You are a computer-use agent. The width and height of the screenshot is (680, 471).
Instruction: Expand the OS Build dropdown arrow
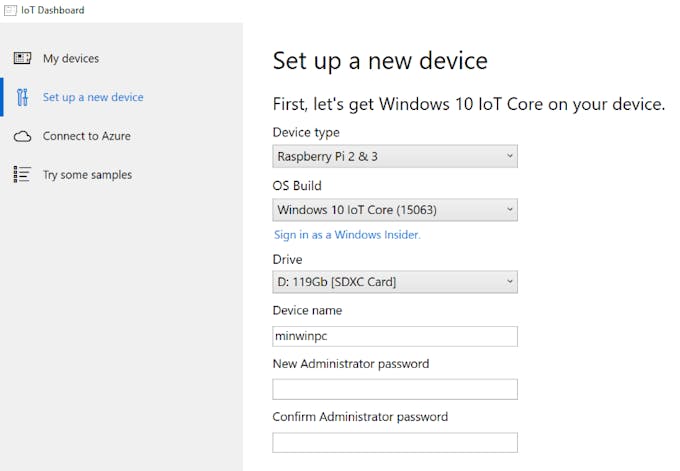[x=510, y=209]
